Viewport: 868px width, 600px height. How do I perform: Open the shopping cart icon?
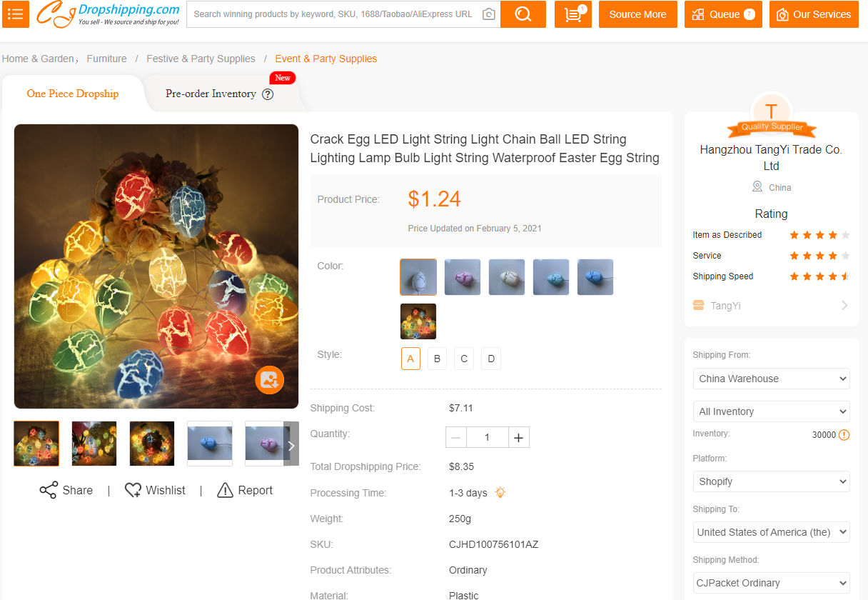pyautogui.click(x=573, y=14)
